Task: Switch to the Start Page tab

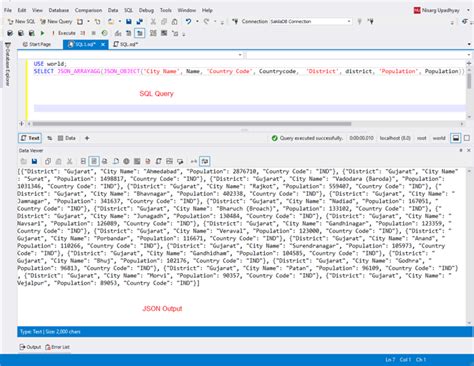Action: (37, 44)
